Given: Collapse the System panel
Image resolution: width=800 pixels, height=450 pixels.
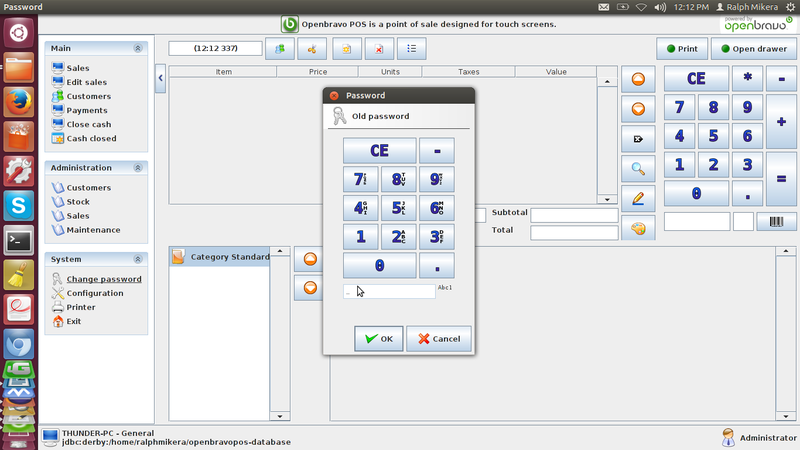Looking at the screenshot, I should coord(138,259).
